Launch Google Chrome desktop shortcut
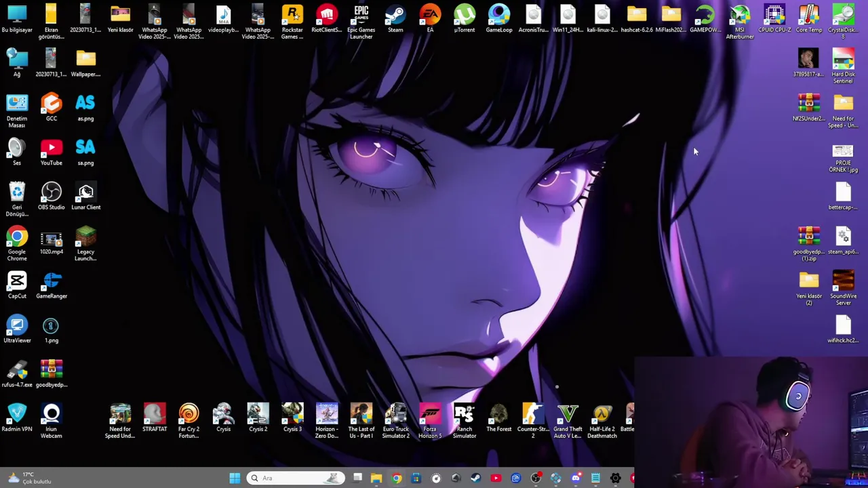Screen dimensions: 868x488 17,244
